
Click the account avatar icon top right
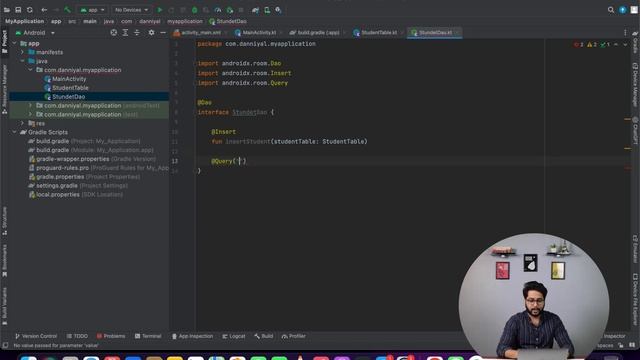[x=634, y=10]
